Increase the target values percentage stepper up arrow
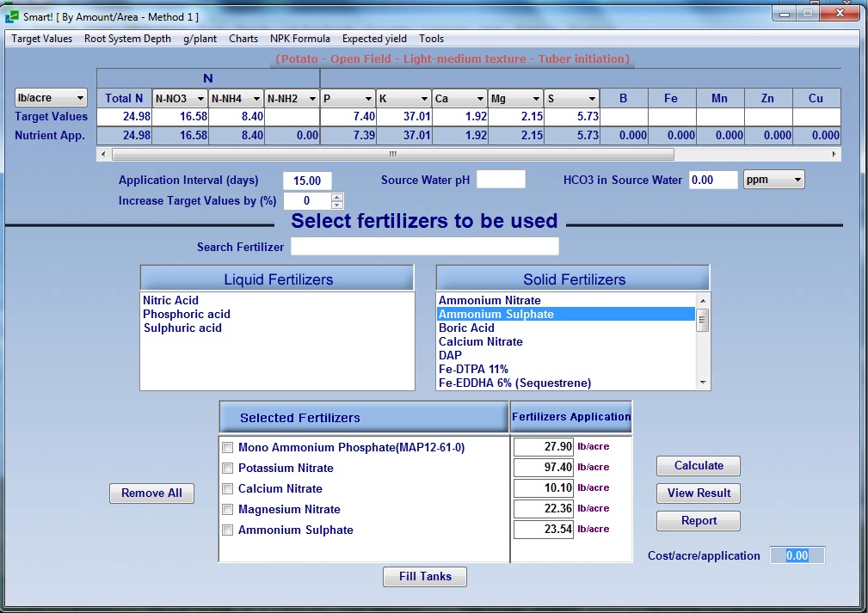Image resolution: width=868 pixels, height=613 pixels. [337, 197]
